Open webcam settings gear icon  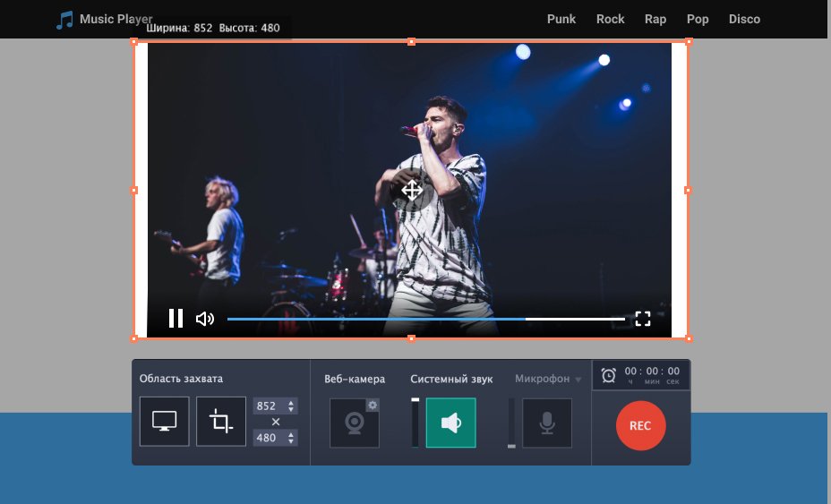[373, 405]
